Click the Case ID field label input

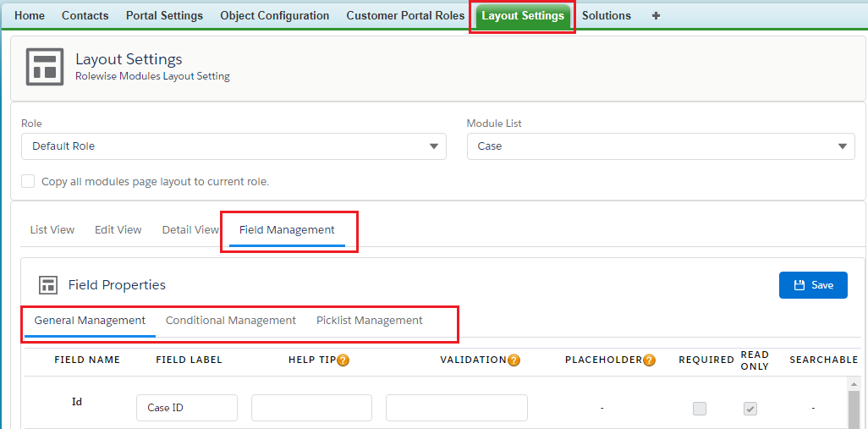point(186,408)
